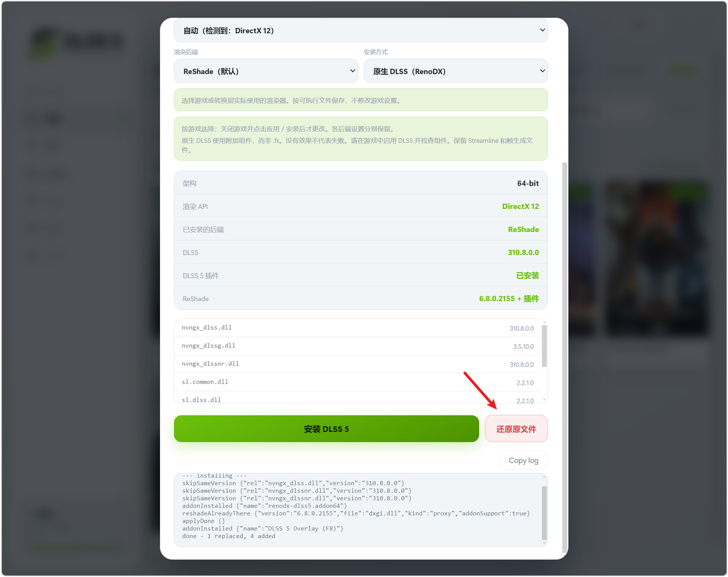Select the nvngx_dlssnr.dll file row

[358, 364]
